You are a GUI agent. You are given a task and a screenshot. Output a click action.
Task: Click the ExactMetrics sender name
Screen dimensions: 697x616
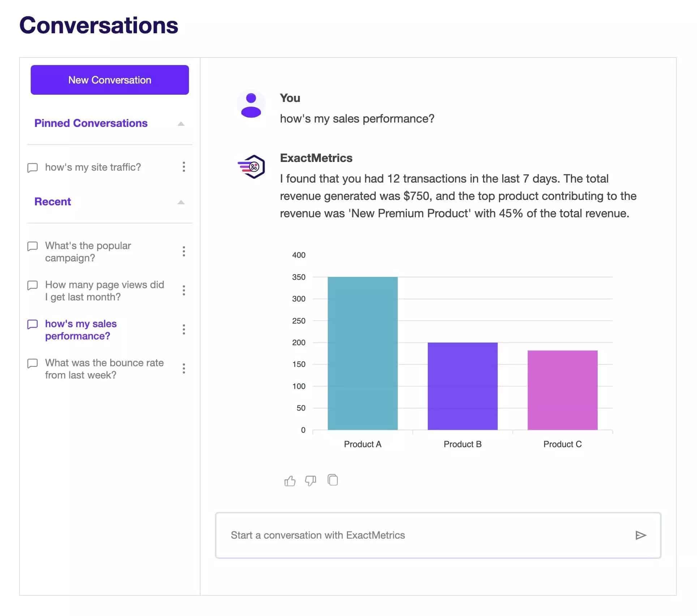[x=316, y=158]
